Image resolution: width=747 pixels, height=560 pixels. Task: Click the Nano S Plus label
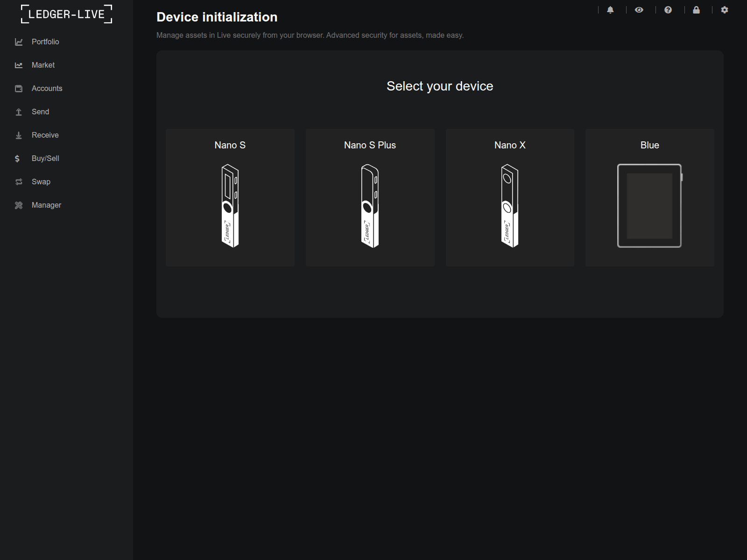pyautogui.click(x=370, y=145)
